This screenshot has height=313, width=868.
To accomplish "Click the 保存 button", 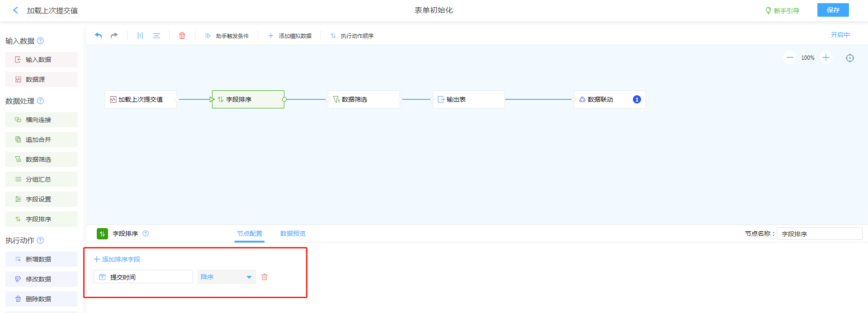I will [833, 10].
